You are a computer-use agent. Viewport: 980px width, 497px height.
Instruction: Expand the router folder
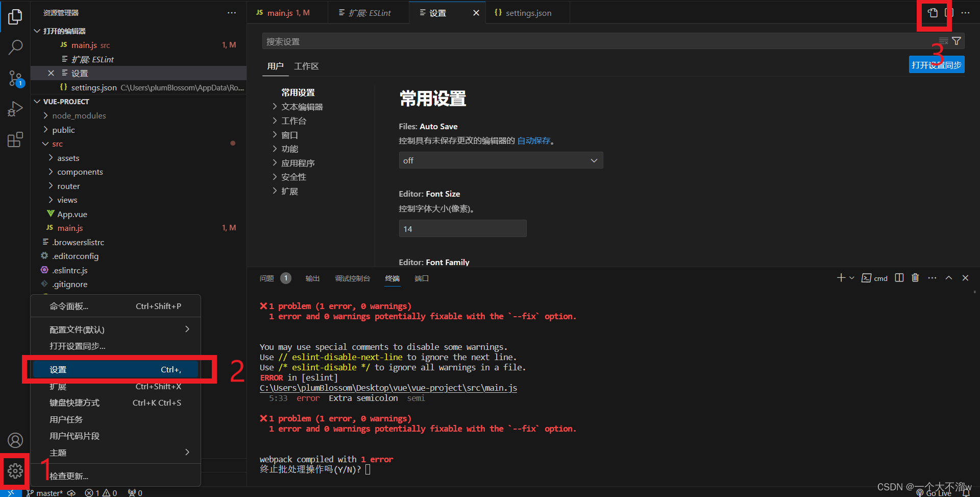pyautogui.click(x=139, y=186)
